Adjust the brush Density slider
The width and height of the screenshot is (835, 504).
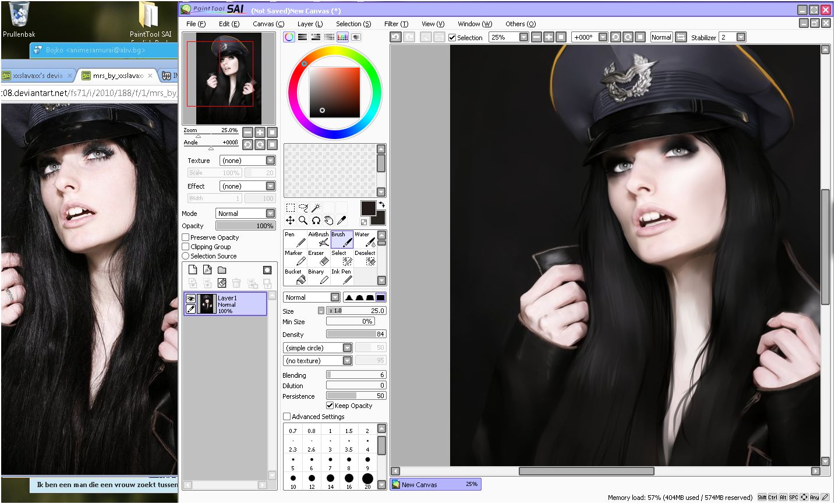point(356,334)
